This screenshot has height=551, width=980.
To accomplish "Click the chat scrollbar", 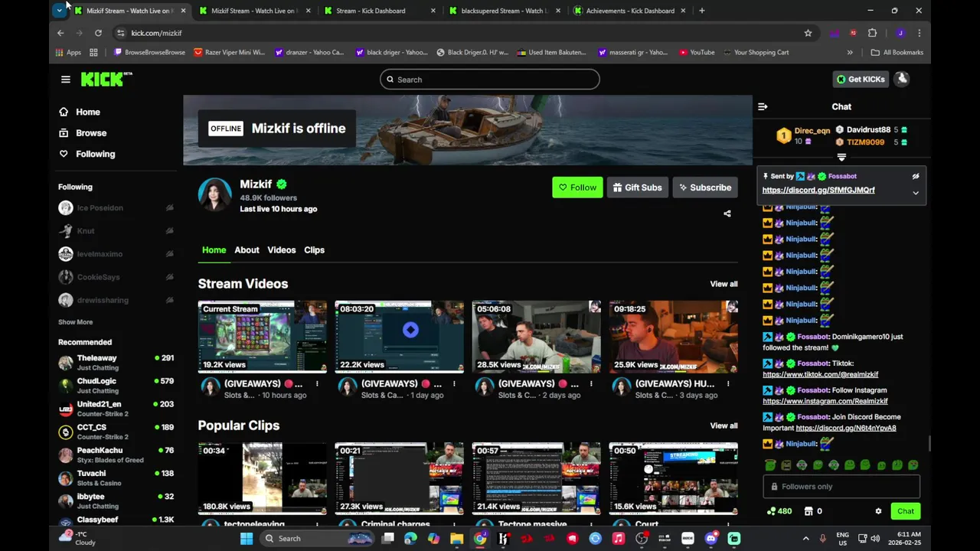I will coord(929,444).
